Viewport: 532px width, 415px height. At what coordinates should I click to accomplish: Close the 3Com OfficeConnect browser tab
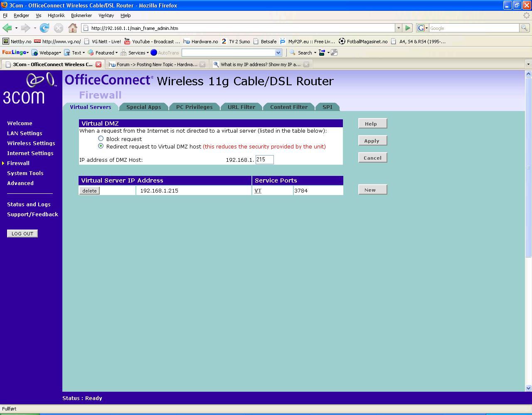(x=99, y=64)
